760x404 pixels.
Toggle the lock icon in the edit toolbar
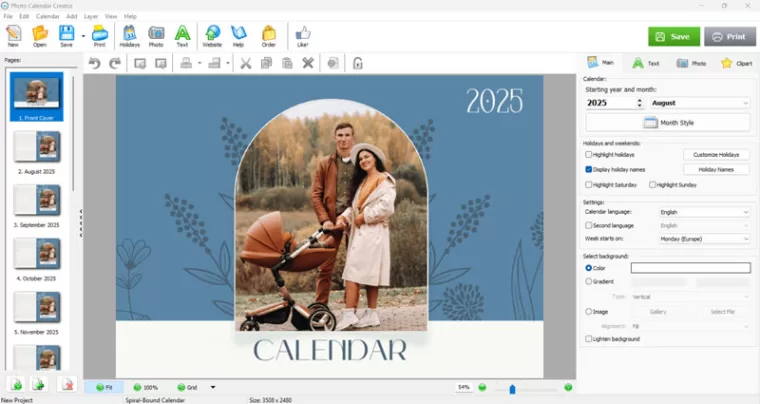[358, 63]
